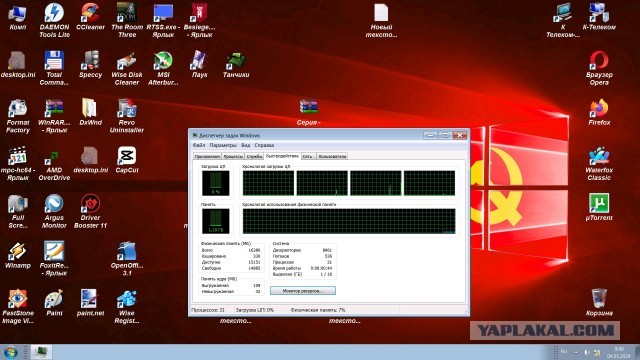This screenshot has height=360, width=640.
Task: Select the Opera browser icon
Action: (x=599, y=68)
